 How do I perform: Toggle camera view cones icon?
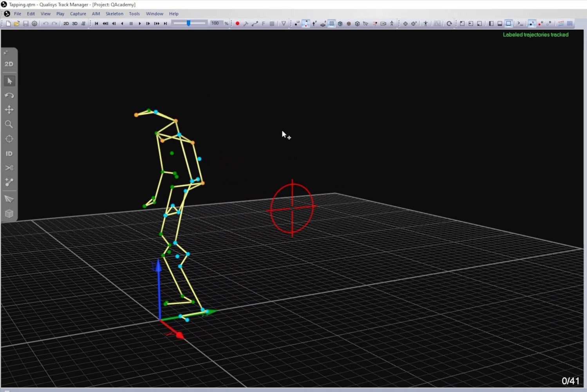[x=366, y=23]
